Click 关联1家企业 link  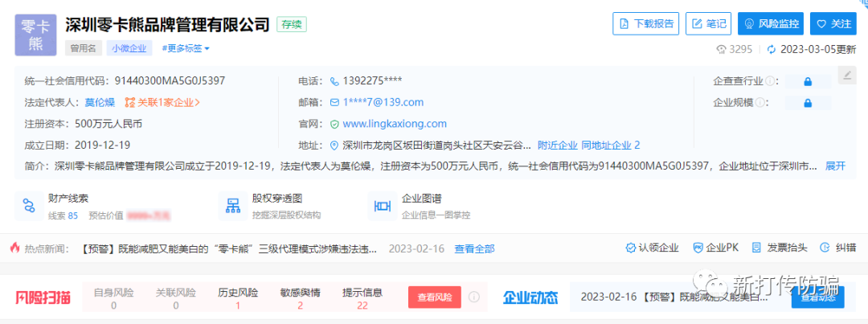tap(162, 102)
